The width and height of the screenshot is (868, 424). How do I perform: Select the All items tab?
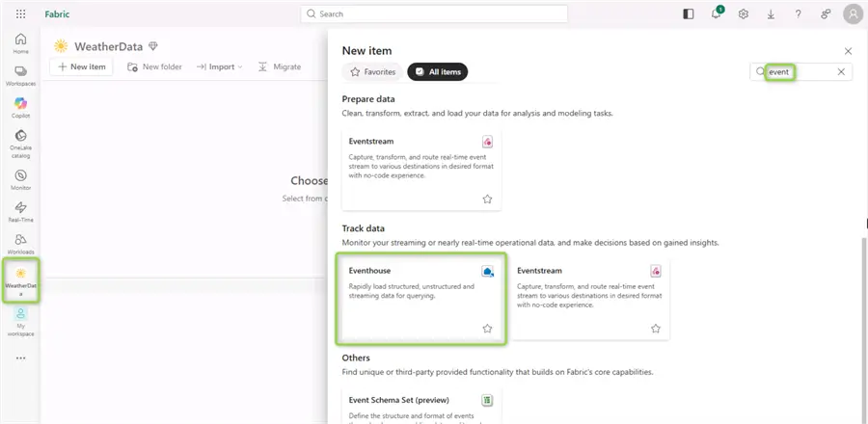coord(437,72)
